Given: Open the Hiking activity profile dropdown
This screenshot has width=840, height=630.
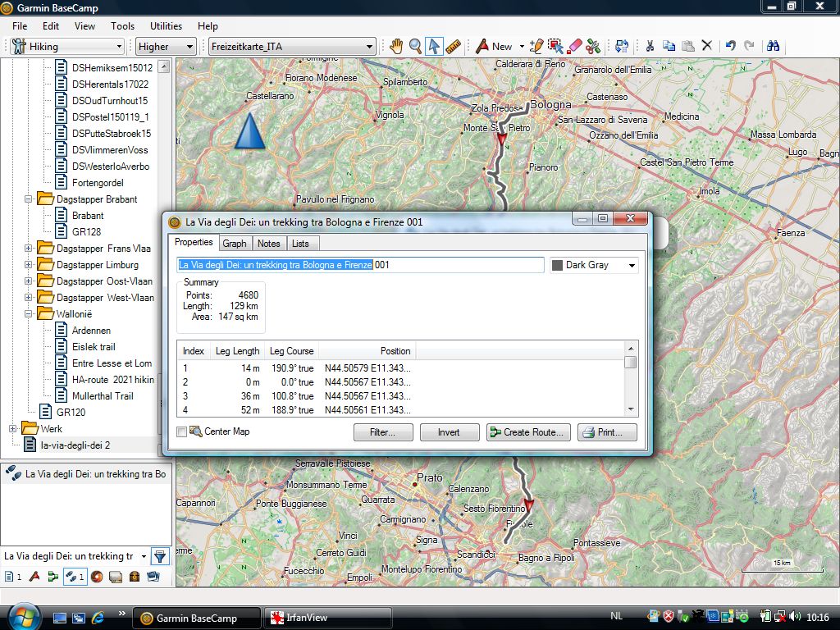Looking at the screenshot, I should pos(67,47).
